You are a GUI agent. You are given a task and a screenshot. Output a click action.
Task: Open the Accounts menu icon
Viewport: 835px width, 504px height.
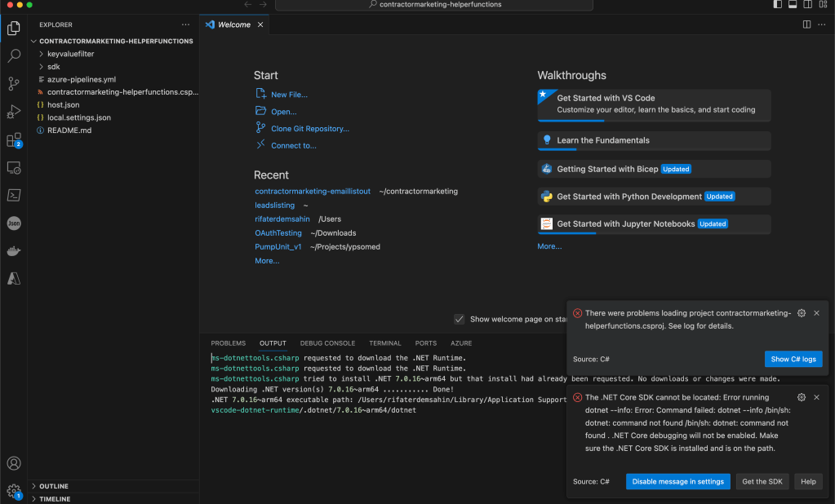click(14, 463)
